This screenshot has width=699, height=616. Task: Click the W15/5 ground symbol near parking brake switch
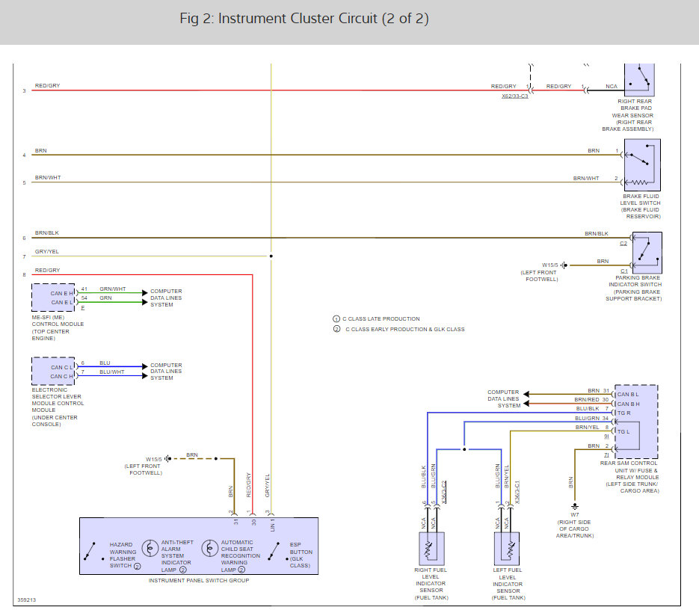(x=564, y=265)
